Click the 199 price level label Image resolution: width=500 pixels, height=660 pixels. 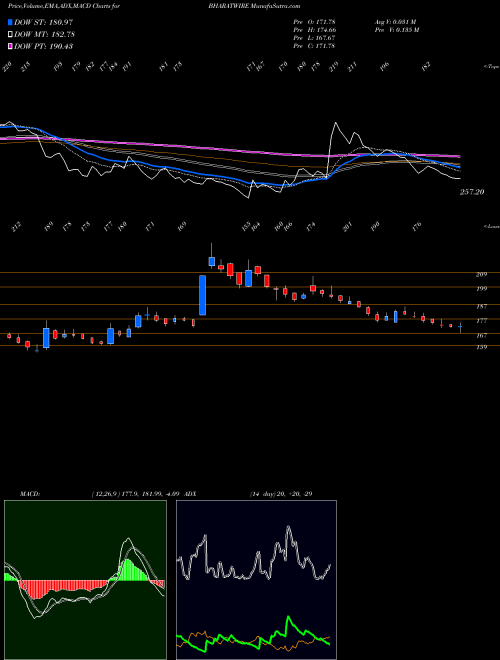(x=481, y=289)
